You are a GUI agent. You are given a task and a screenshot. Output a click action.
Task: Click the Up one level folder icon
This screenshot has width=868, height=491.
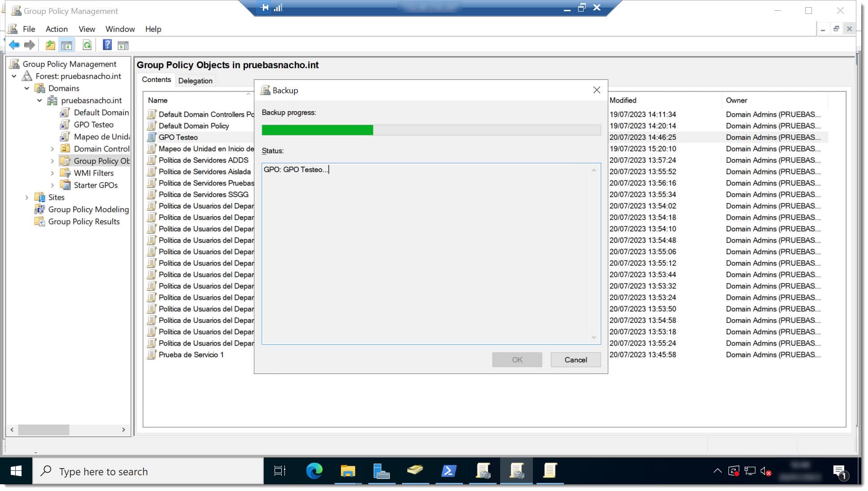pos(50,45)
